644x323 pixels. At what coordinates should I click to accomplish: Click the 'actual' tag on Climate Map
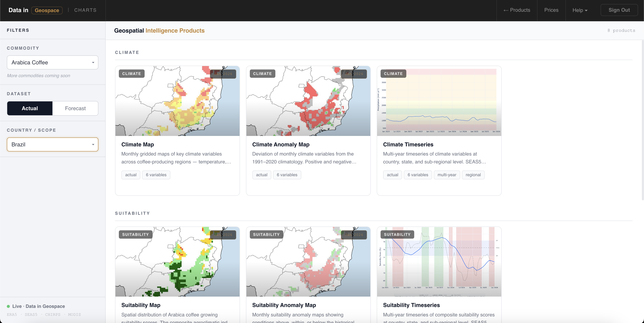(x=131, y=175)
